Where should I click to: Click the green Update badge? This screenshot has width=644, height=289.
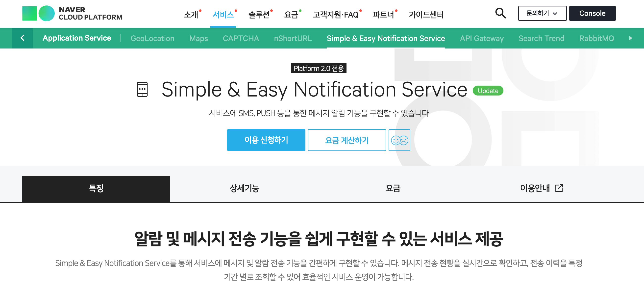coord(488,91)
